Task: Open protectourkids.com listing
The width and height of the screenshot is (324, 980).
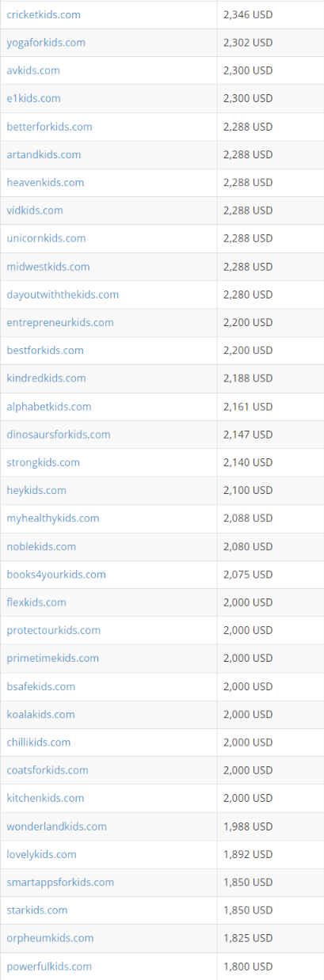Action: point(54,631)
